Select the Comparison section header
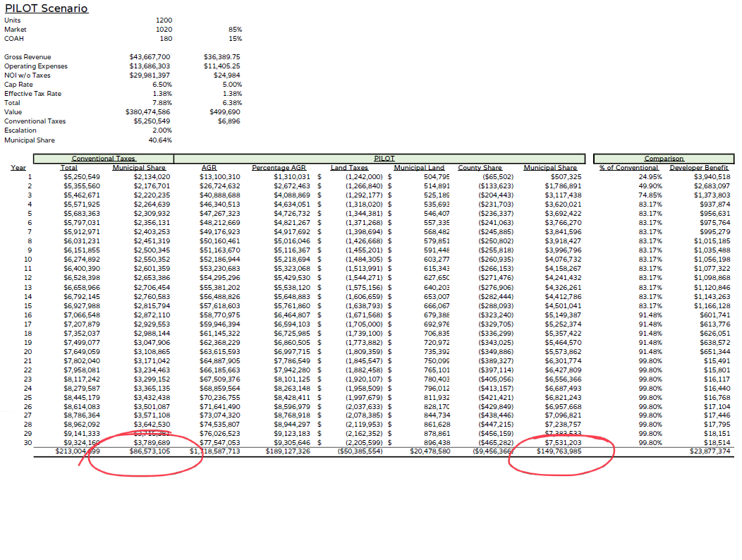Image resolution: width=742 pixels, height=560 pixels. tap(664, 159)
